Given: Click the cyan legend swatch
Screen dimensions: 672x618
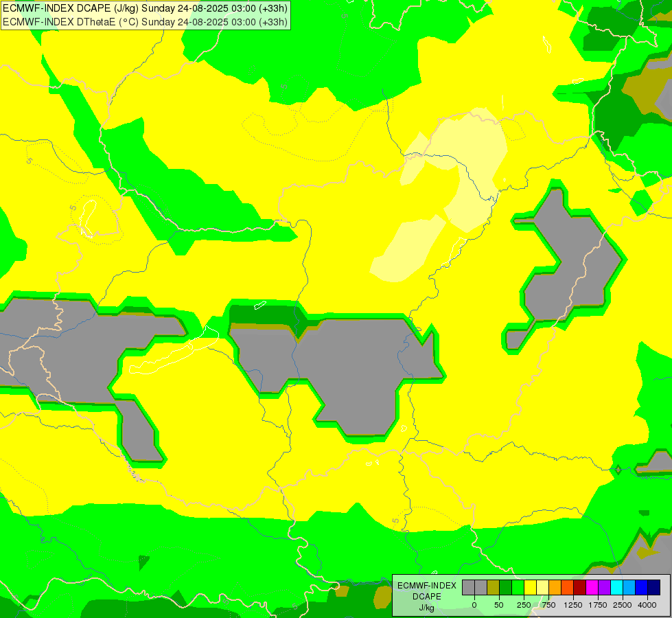Looking at the screenshot, I should [616, 587].
